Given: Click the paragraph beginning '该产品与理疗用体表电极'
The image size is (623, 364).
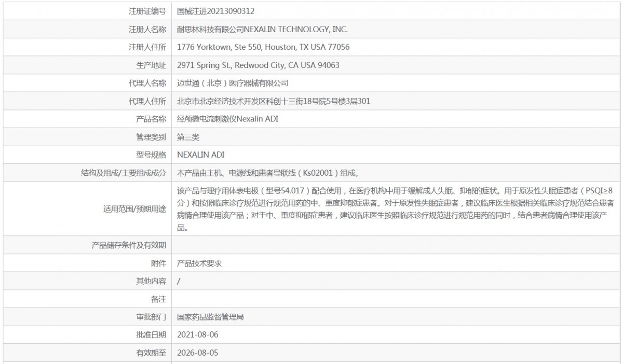Looking at the screenshot, I should coord(396,209).
